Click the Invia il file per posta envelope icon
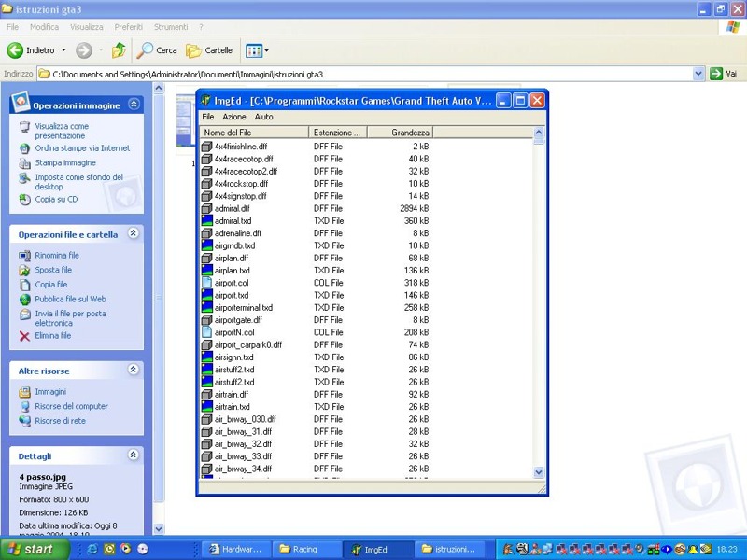Image resolution: width=747 pixels, height=560 pixels. click(25, 315)
